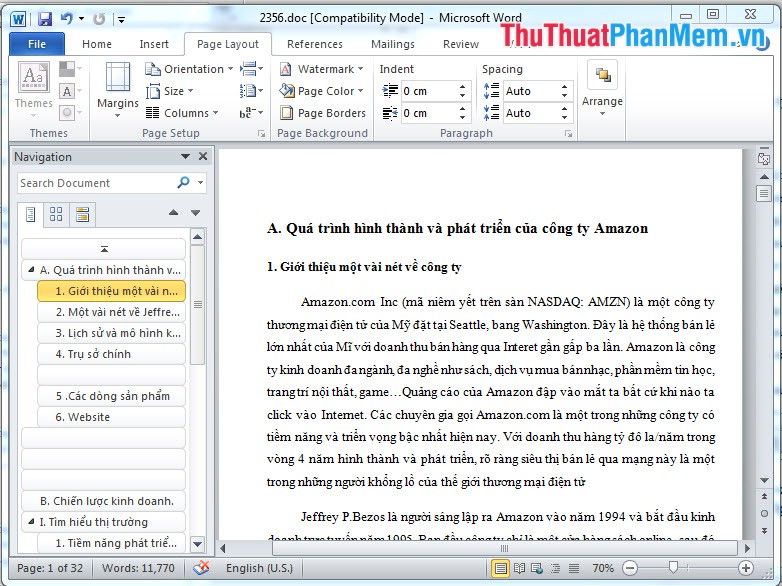Screen dimensions: 782x586
Task: Open the File tab
Action: (x=37, y=44)
